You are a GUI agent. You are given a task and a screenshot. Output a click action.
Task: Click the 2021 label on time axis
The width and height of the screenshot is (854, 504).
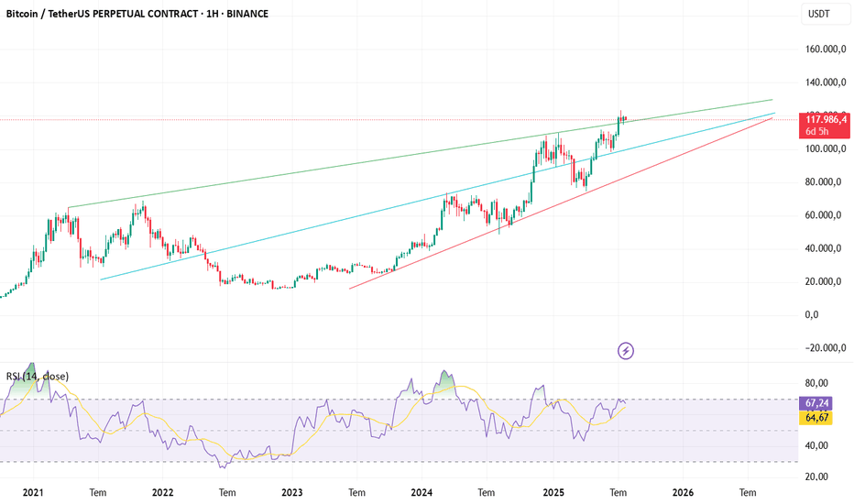[x=33, y=493]
